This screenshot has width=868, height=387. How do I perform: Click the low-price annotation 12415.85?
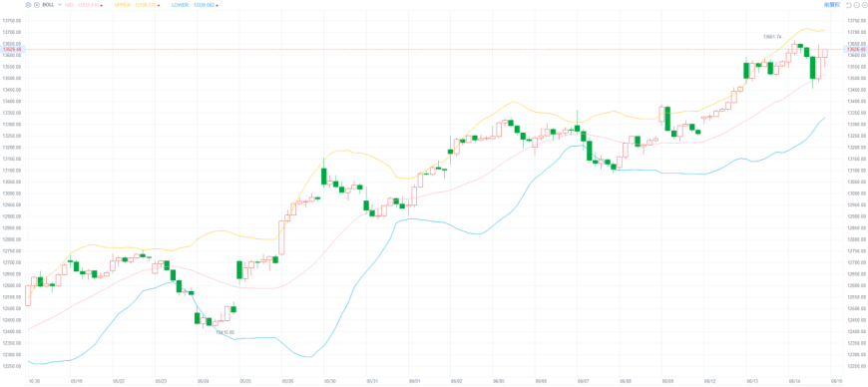[x=225, y=332]
